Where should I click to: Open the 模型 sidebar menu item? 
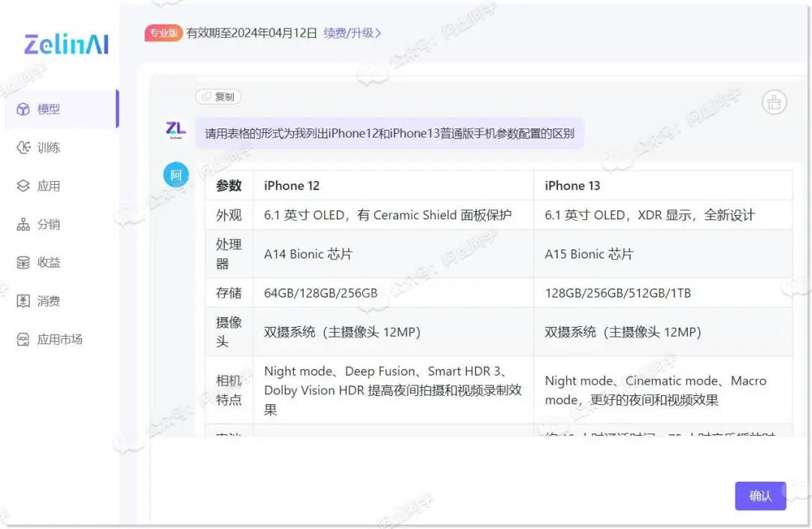(61, 109)
